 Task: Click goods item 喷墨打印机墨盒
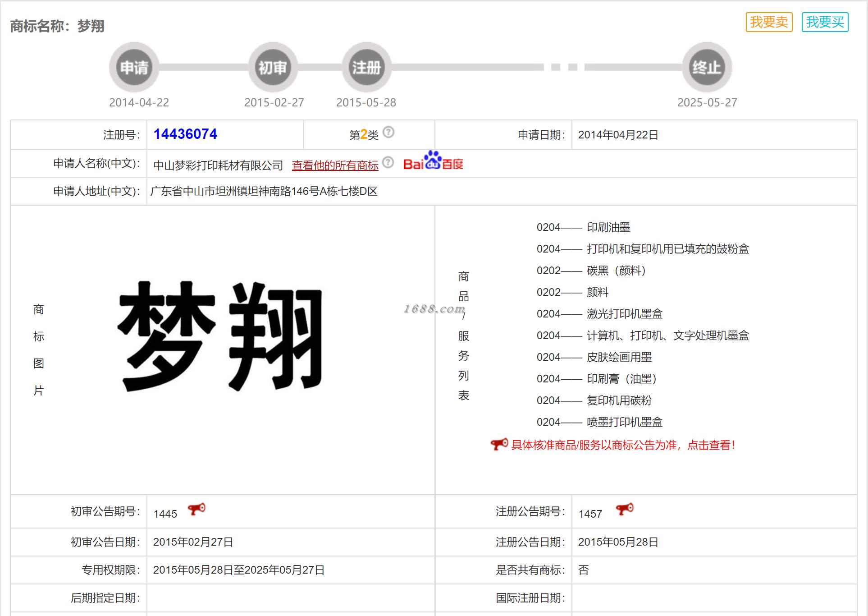point(624,422)
